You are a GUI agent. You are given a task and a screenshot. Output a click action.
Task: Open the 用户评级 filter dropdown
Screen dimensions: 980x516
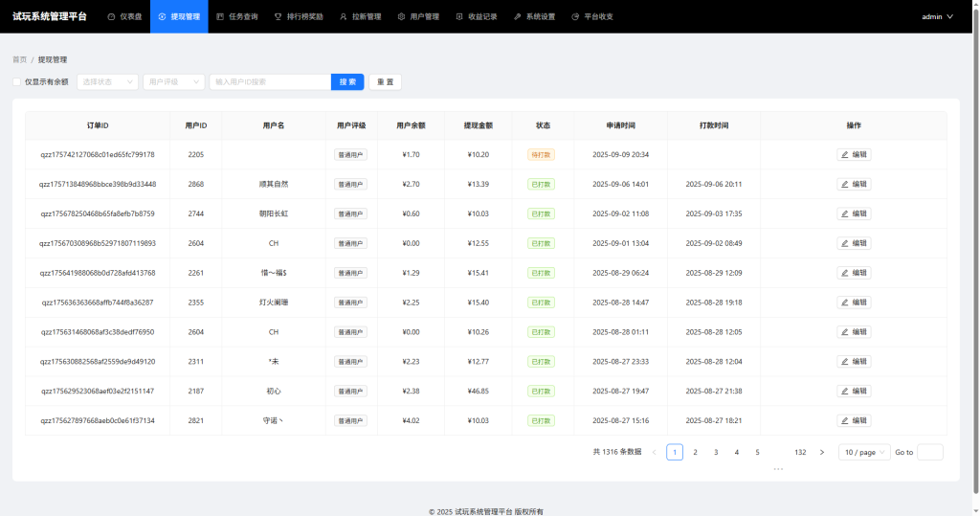tap(173, 82)
